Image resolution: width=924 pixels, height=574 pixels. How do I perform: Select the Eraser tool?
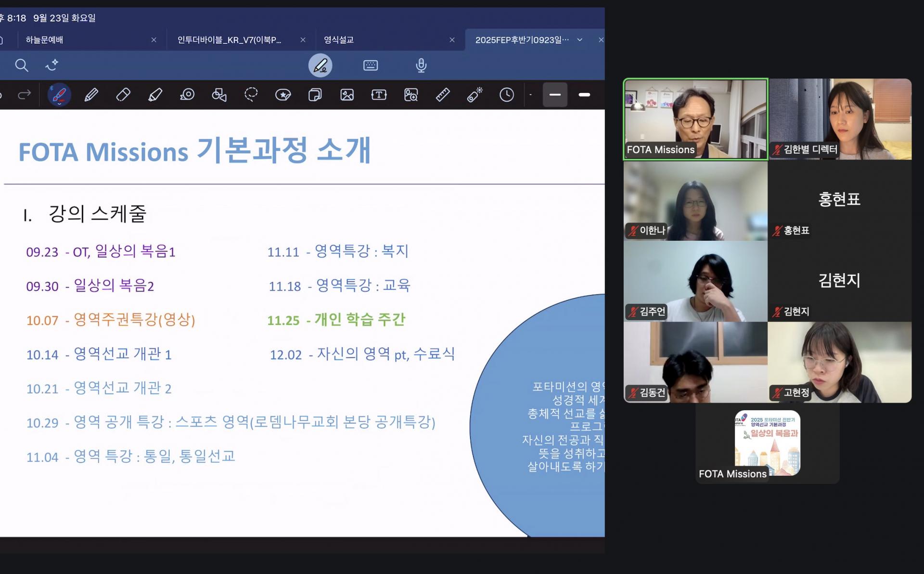tap(123, 95)
